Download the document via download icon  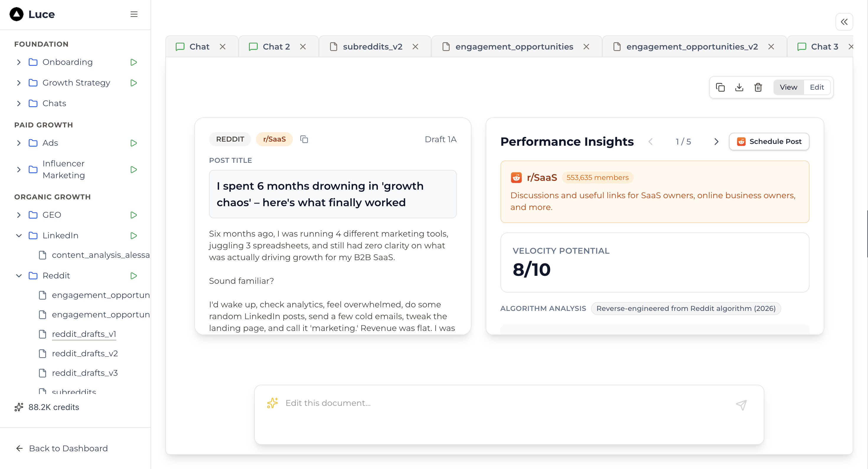[739, 87]
